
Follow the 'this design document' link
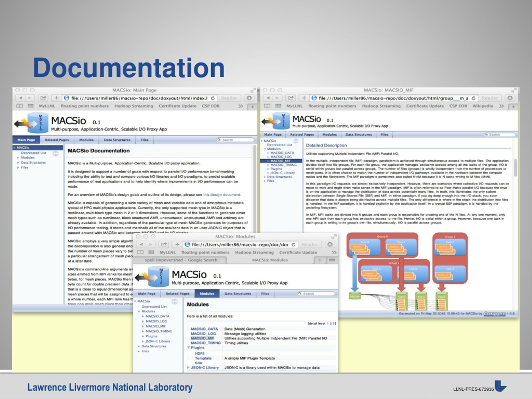(222, 195)
